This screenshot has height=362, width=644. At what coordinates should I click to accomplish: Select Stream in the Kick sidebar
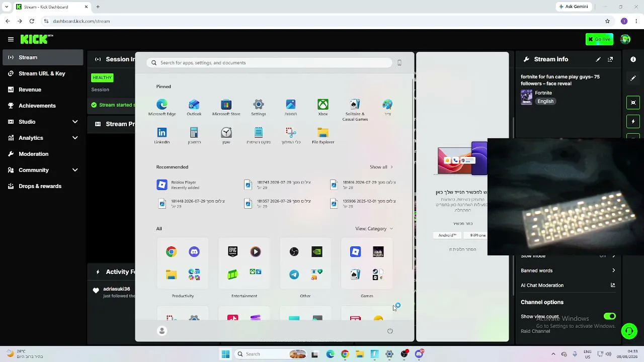[43, 57]
